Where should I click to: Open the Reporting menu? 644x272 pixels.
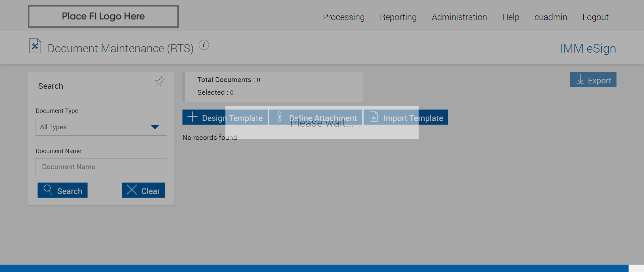(398, 17)
